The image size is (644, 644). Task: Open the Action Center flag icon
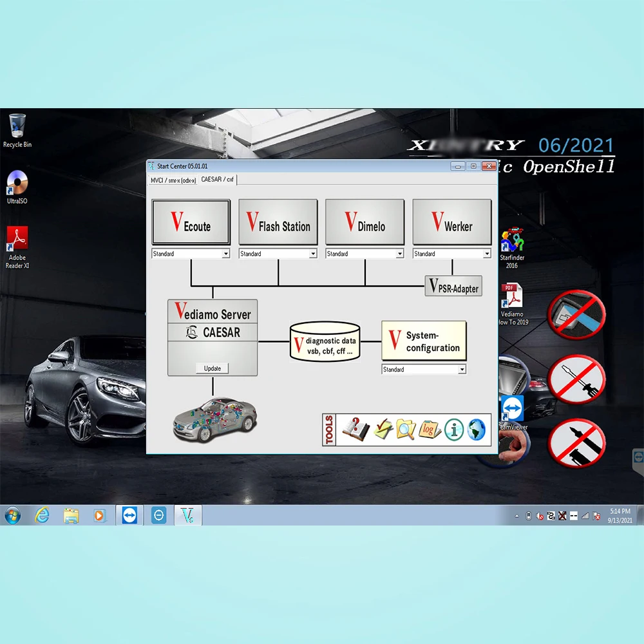tap(597, 516)
